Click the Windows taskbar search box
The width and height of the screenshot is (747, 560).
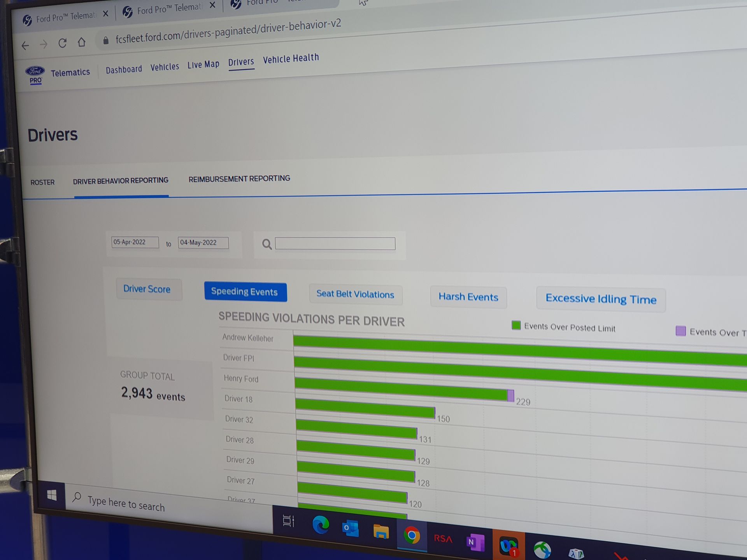click(169, 507)
